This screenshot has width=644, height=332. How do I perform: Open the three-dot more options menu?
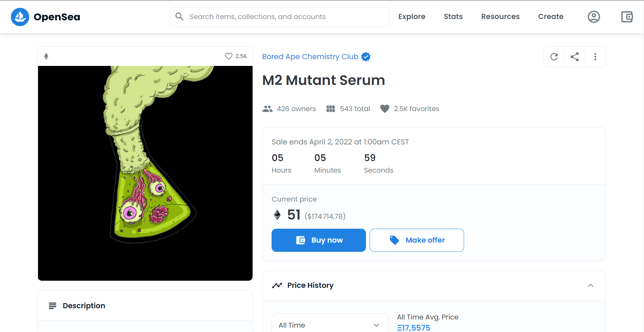595,57
